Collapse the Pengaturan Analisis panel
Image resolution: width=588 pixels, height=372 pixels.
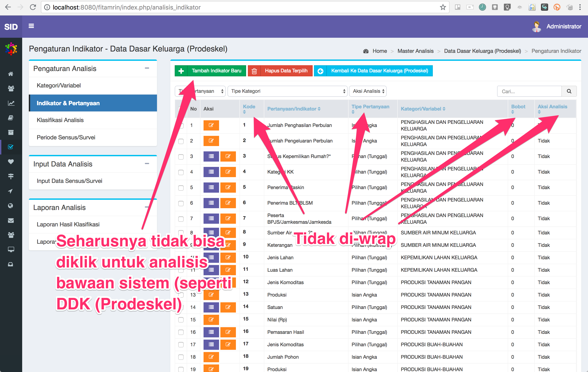click(147, 69)
